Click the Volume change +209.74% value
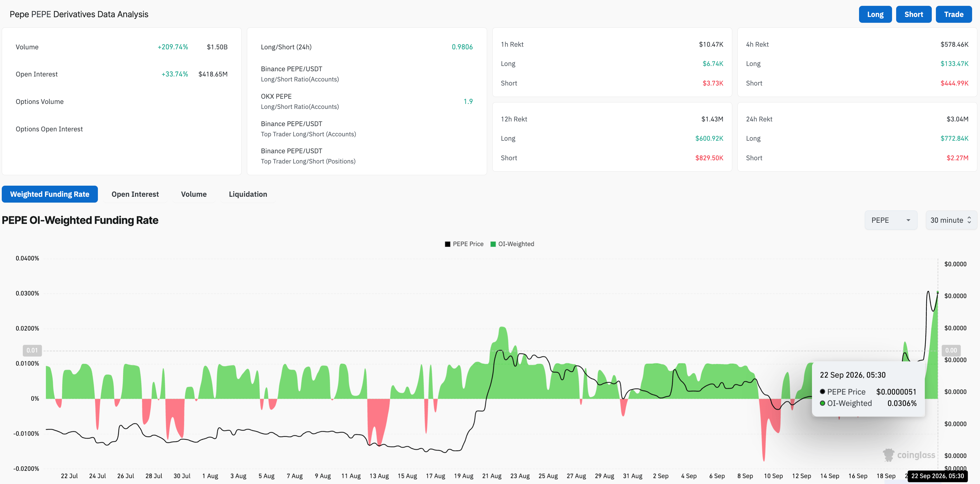980x484 pixels. click(x=173, y=47)
